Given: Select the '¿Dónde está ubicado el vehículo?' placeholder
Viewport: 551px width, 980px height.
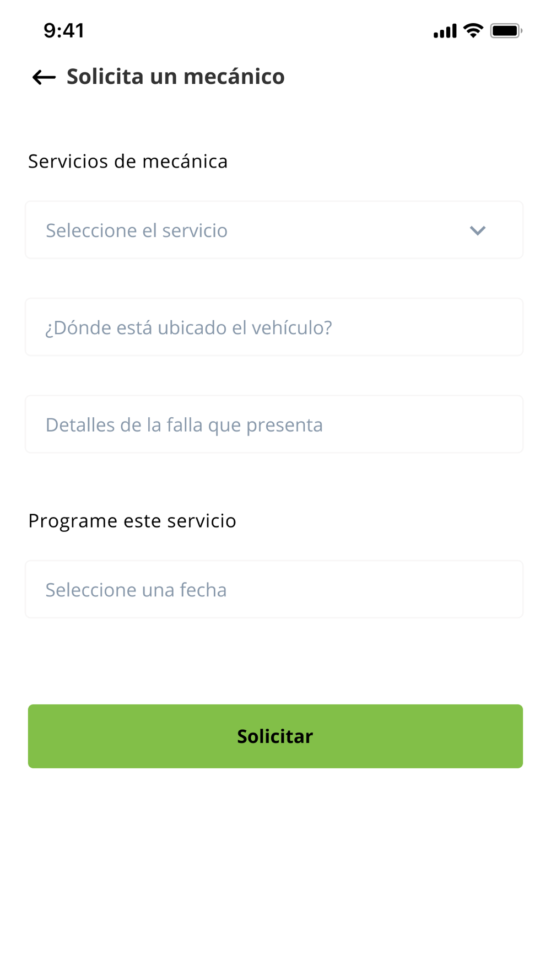Looking at the screenshot, I should [188, 328].
